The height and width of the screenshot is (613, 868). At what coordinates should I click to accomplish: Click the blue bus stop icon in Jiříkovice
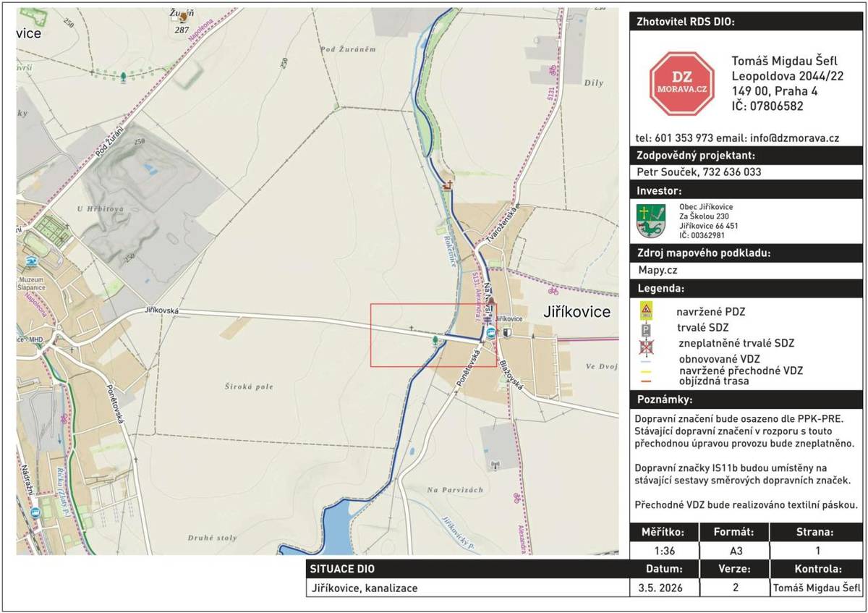click(491, 332)
